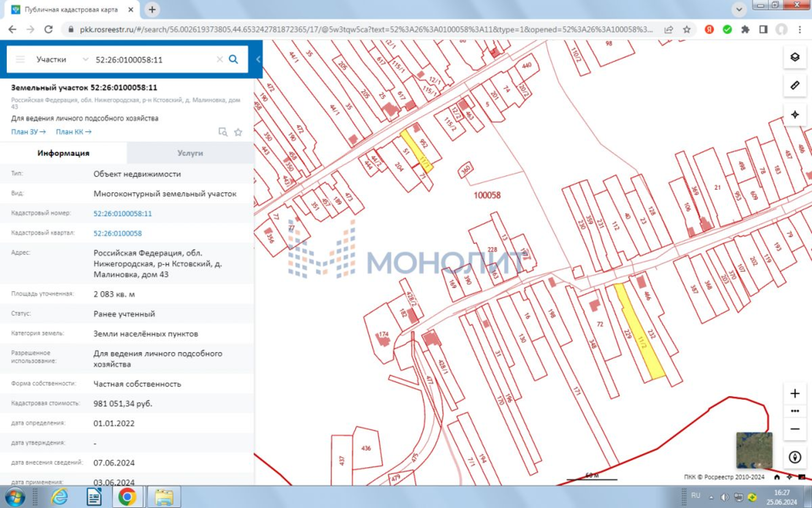The image size is (812, 508).
Task: Open Chrome three-dot menu
Action: pyautogui.click(x=800, y=30)
